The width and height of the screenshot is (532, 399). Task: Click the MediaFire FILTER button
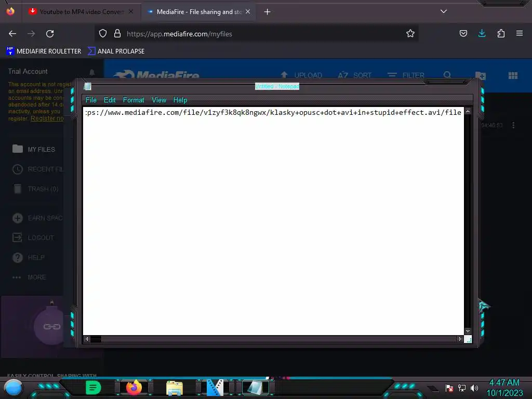(x=406, y=75)
